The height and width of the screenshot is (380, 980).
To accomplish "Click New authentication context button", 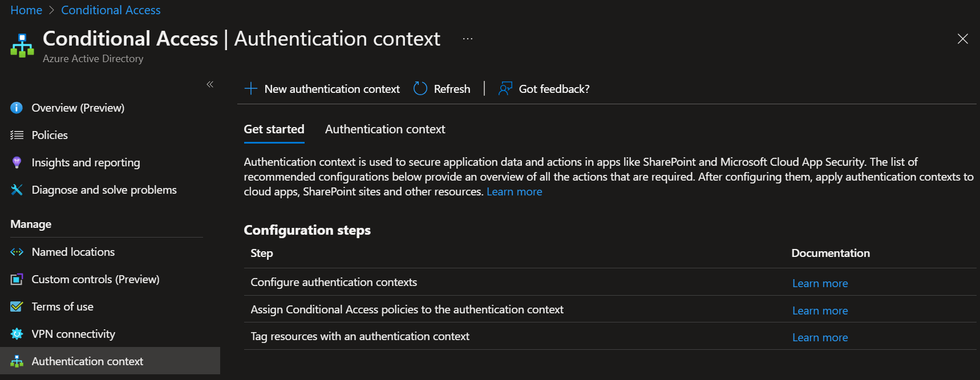I will 322,89.
